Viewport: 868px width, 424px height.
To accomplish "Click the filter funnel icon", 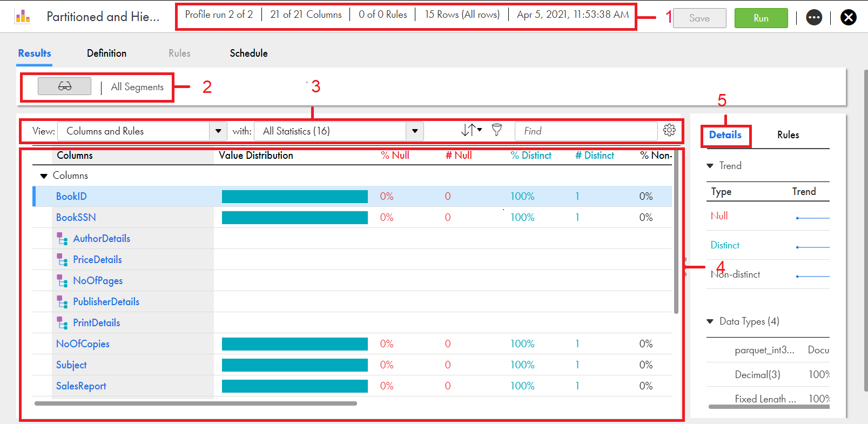I will point(496,130).
